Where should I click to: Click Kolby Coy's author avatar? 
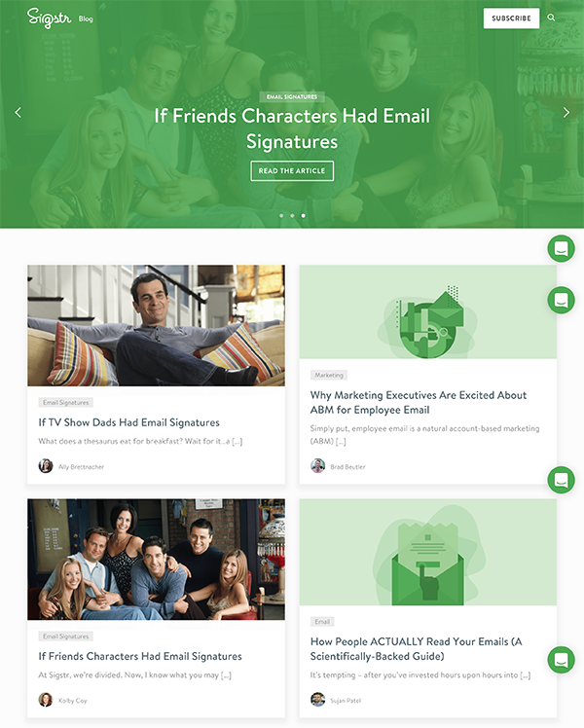[x=46, y=700]
